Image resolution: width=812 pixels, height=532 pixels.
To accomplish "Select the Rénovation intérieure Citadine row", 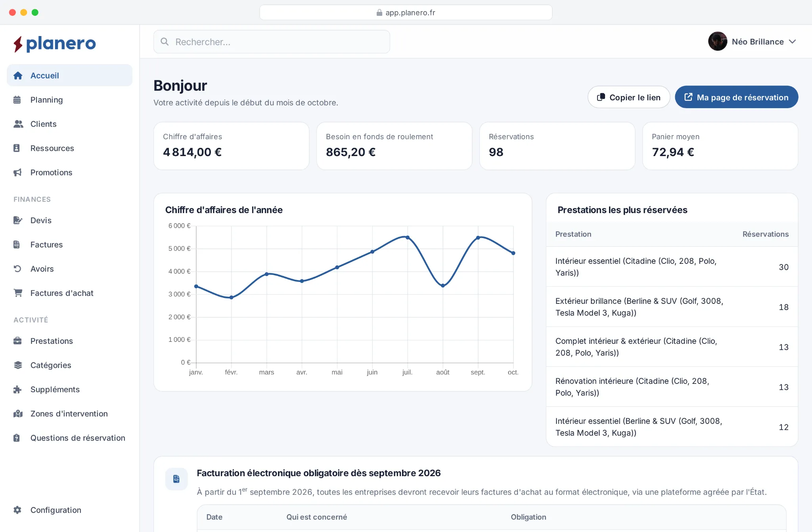I will (672, 387).
